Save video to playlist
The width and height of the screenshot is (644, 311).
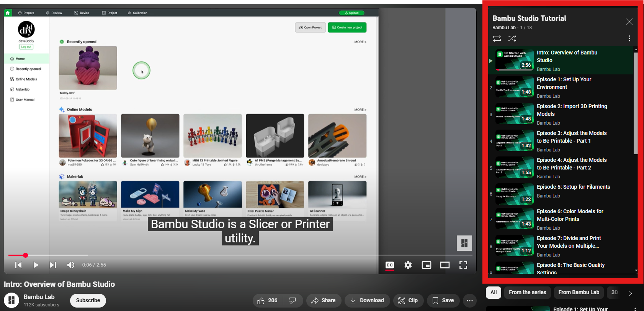point(443,300)
